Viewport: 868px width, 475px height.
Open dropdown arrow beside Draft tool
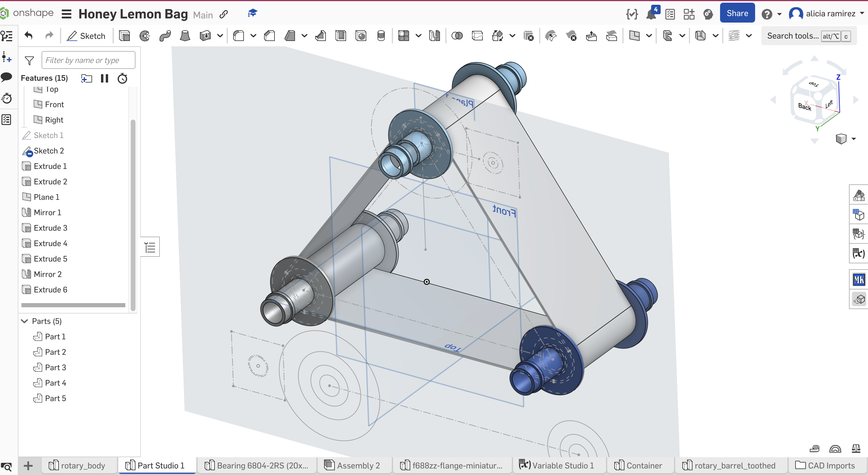[x=304, y=36]
